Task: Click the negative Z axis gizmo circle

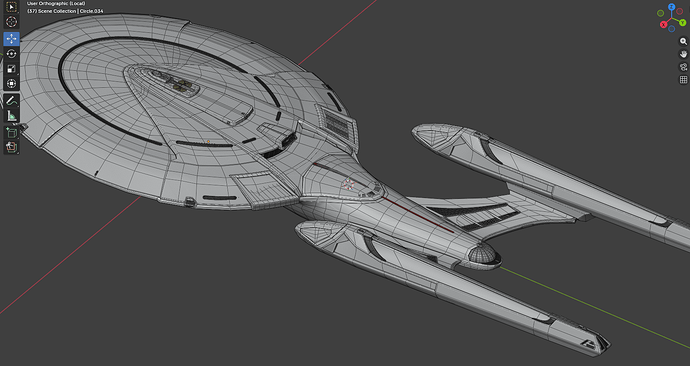Action: pos(672,29)
